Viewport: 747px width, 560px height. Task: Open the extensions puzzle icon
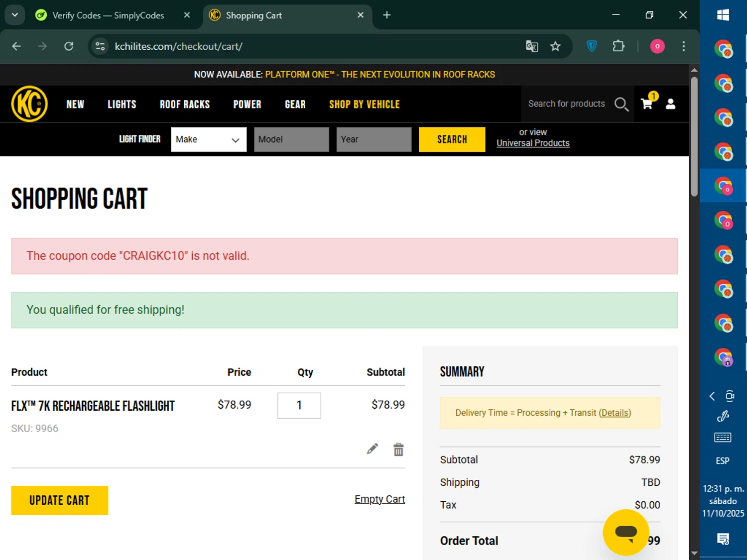[x=619, y=46]
